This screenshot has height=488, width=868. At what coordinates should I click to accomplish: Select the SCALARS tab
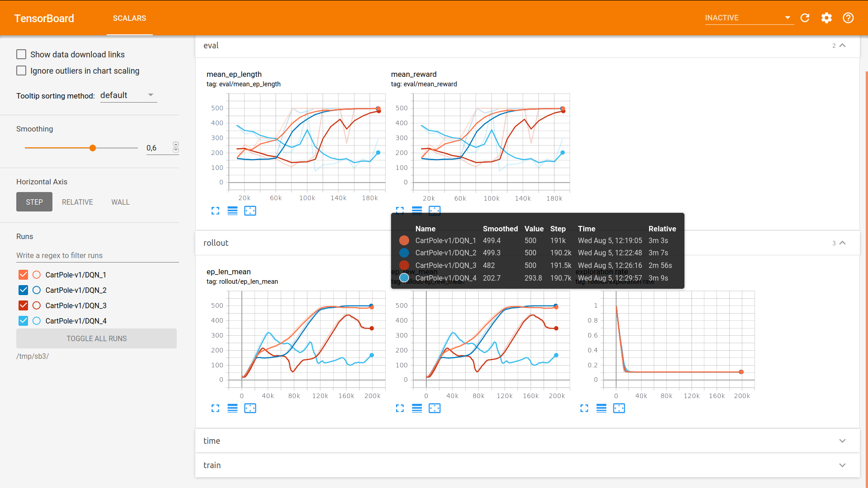pos(129,18)
